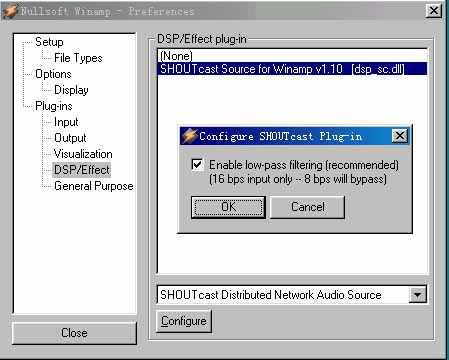Select SHOUTcast Source for Winamp v1.10 entry

coord(292,69)
